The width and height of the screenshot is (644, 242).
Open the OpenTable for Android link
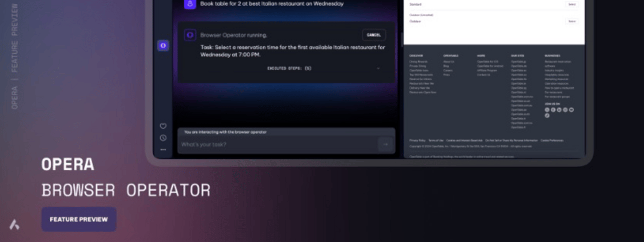(490, 66)
